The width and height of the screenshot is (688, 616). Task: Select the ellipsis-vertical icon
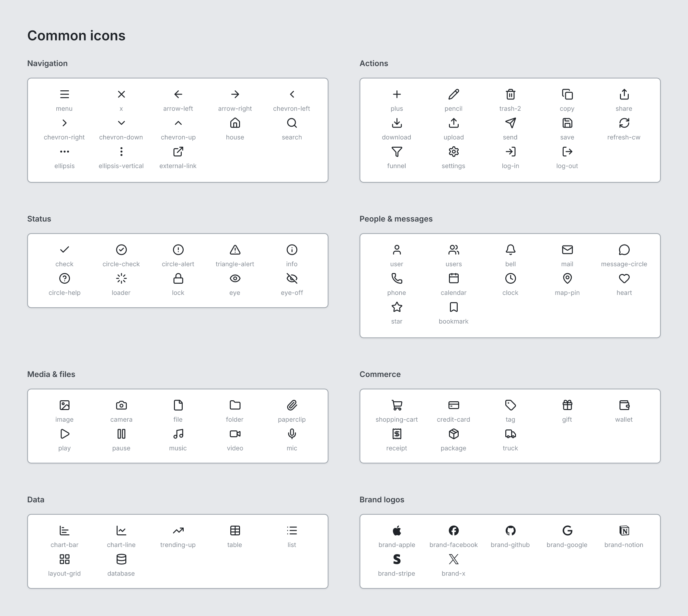point(121,152)
